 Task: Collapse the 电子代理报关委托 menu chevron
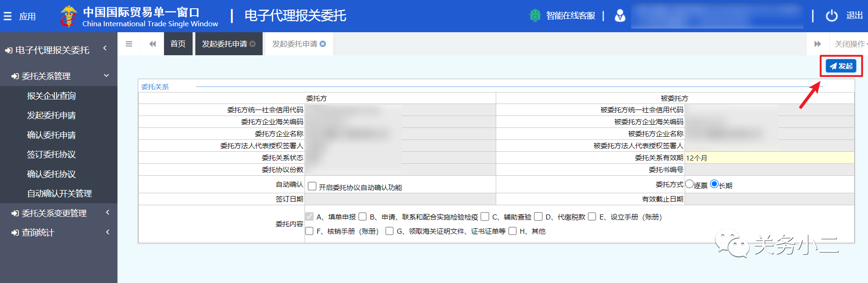(x=105, y=48)
